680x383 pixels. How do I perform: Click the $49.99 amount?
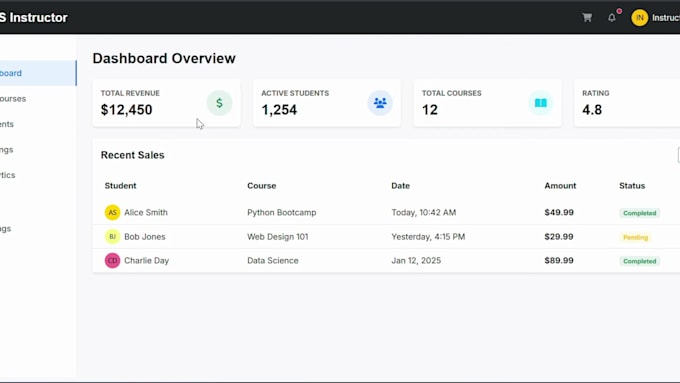coord(559,213)
